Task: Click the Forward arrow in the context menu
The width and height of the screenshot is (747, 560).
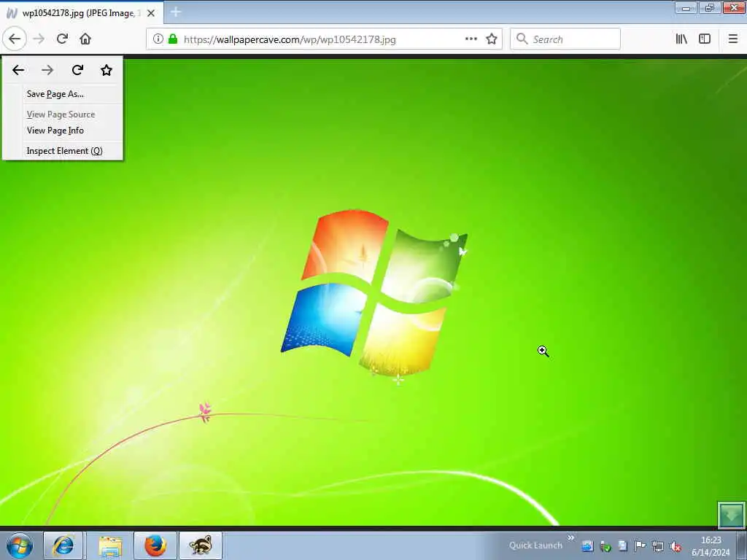Action: (47, 71)
